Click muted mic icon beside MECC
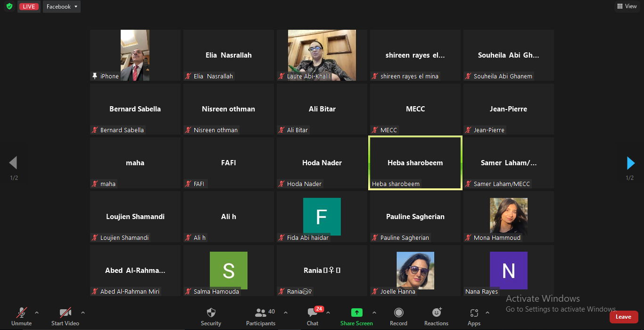The height and width of the screenshot is (330, 644). [375, 130]
